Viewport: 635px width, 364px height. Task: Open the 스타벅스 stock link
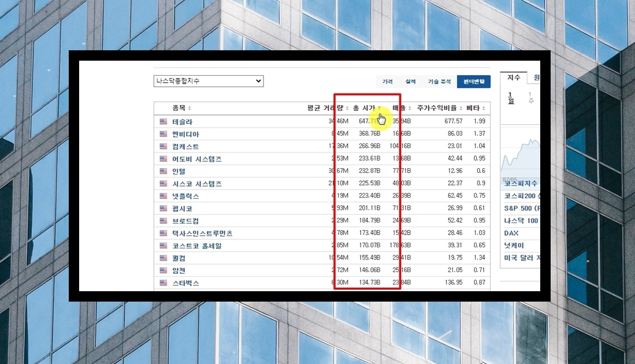click(x=185, y=283)
